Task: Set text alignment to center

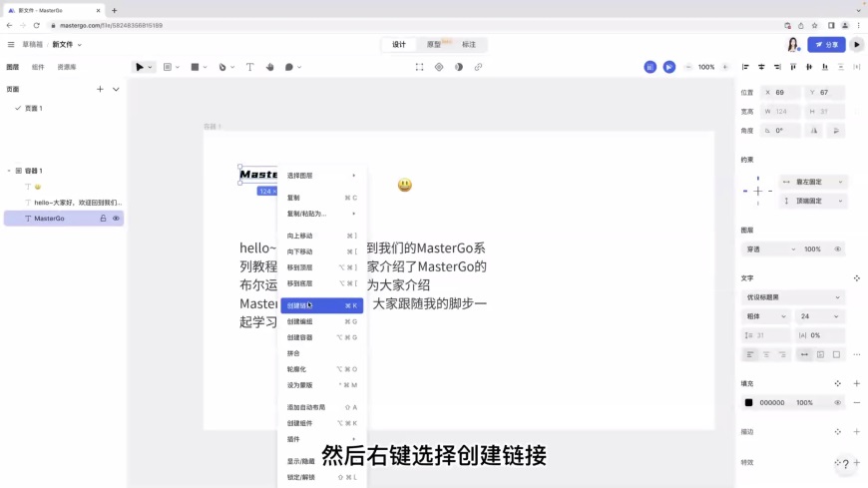Action: pos(766,354)
